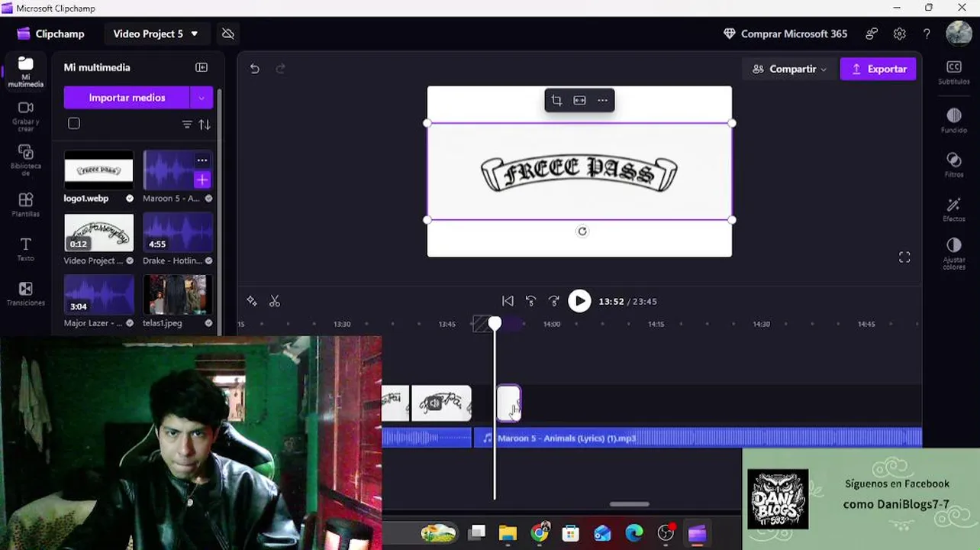The image size is (980, 550).
Task: Select Major Lazer audio thumbnail
Action: pos(98,295)
